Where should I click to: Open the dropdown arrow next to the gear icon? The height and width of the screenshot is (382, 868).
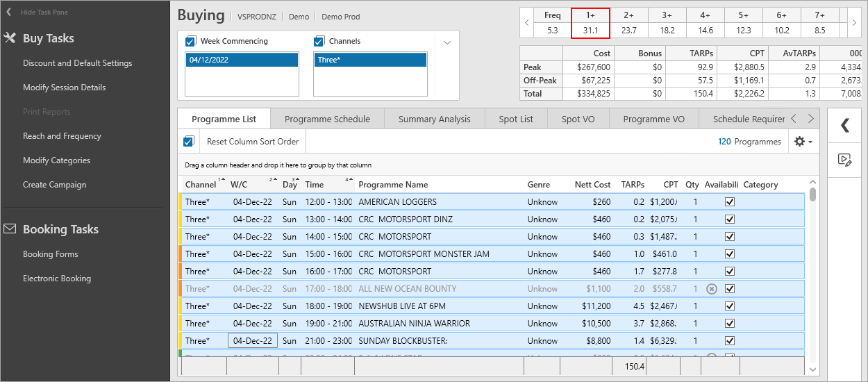click(x=810, y=142)
